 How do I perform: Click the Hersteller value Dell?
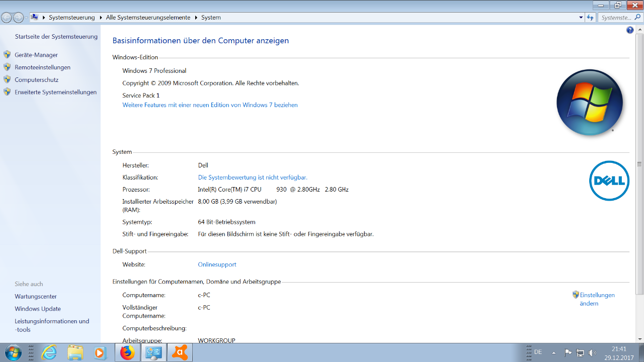pos(203,165)
